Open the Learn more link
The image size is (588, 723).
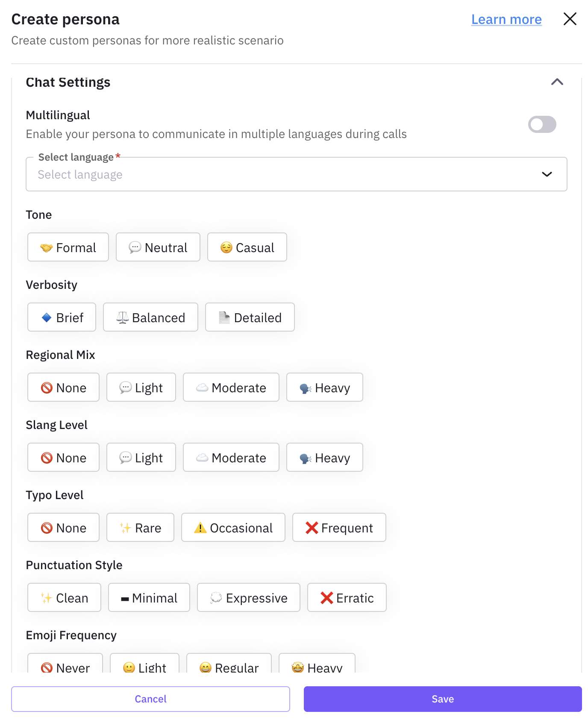pyautogui.click(x=506, y=19)
